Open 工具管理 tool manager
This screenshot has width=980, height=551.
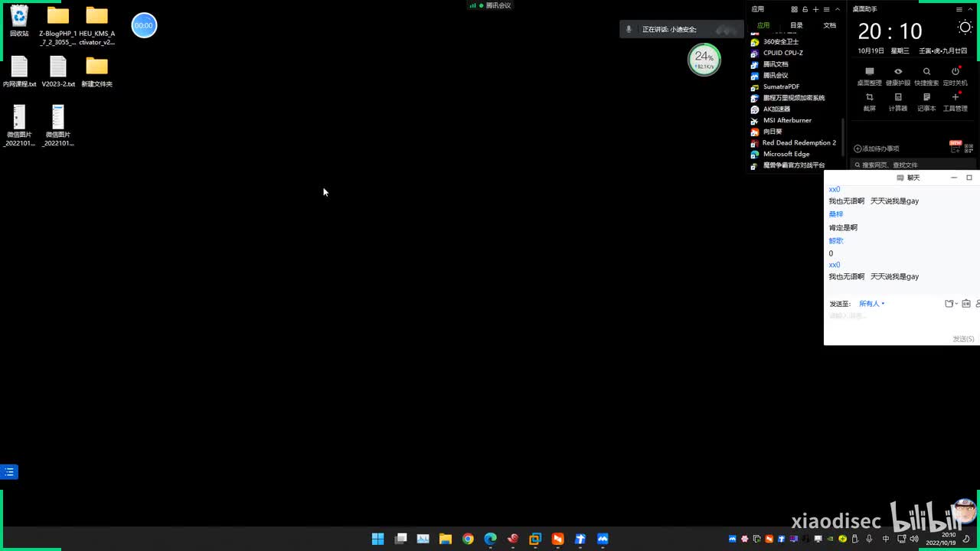coord(955,102)
